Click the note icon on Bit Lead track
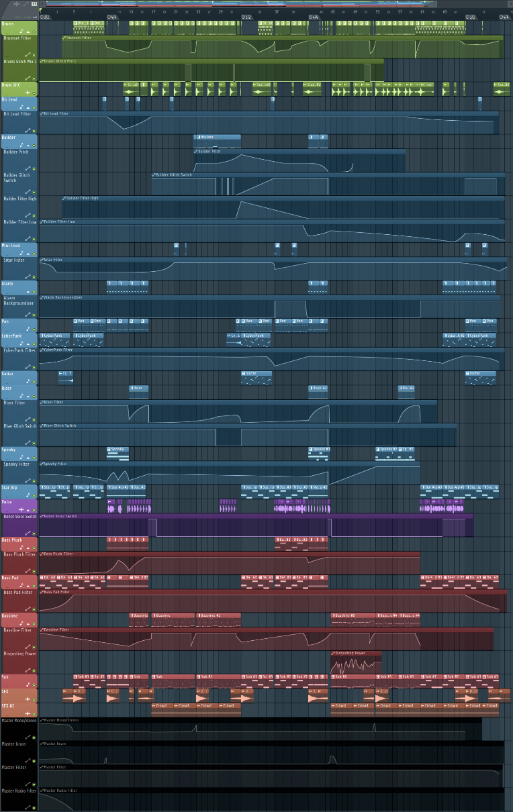This screenshot has width=513, height=812. coord(21,107)
